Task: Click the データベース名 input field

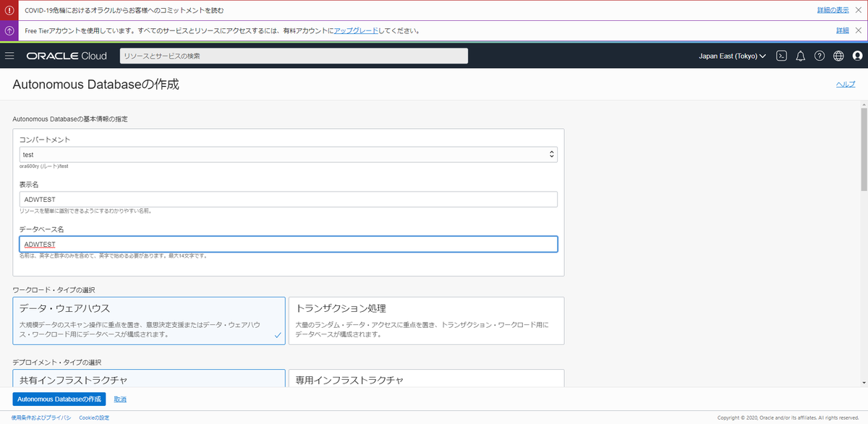Action: click(289, 244)
